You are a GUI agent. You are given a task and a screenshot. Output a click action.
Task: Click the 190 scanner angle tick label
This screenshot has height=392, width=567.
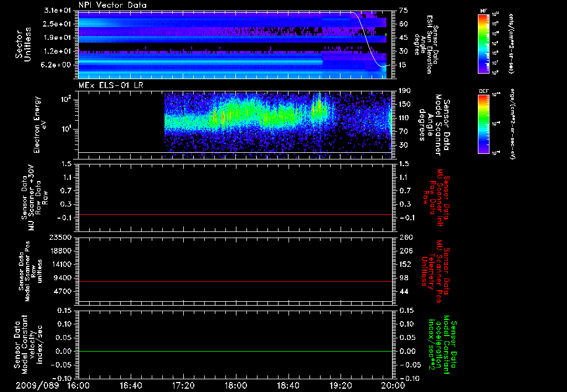(405, 91)
